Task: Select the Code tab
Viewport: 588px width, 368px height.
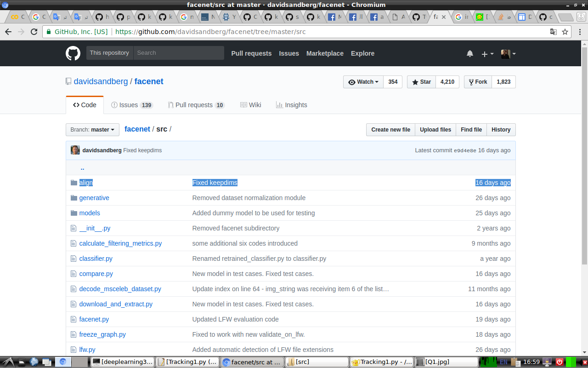Action: 85,105
